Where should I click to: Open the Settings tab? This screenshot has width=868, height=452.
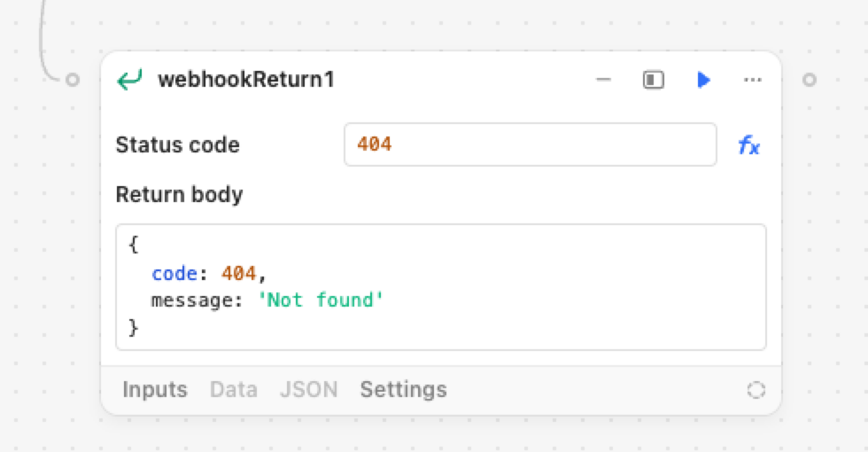point(404,389)
